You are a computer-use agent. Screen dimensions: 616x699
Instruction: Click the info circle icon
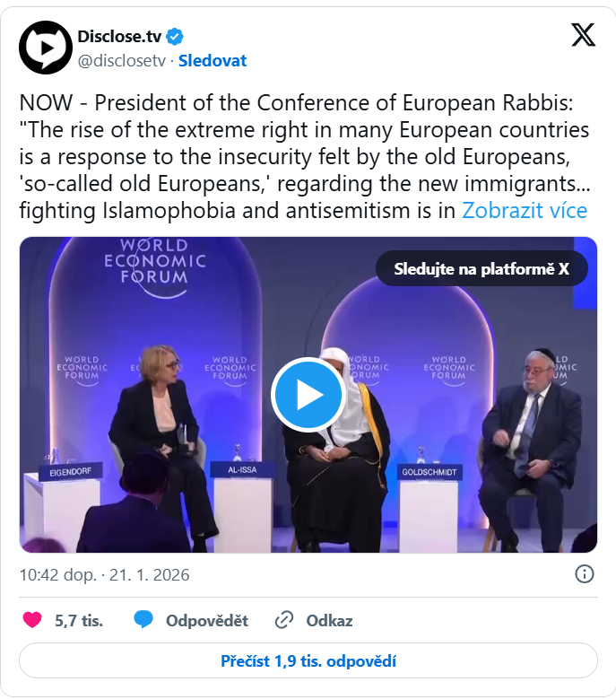[584, 574]
